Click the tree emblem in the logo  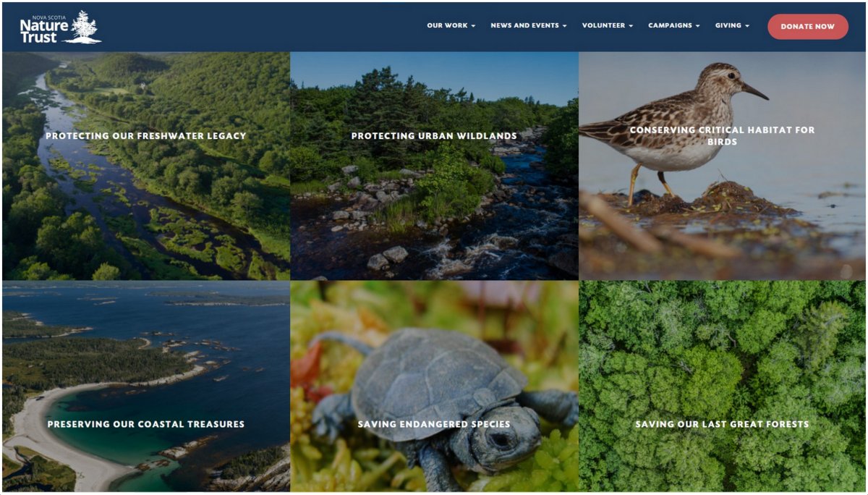(x=85, y=27)
